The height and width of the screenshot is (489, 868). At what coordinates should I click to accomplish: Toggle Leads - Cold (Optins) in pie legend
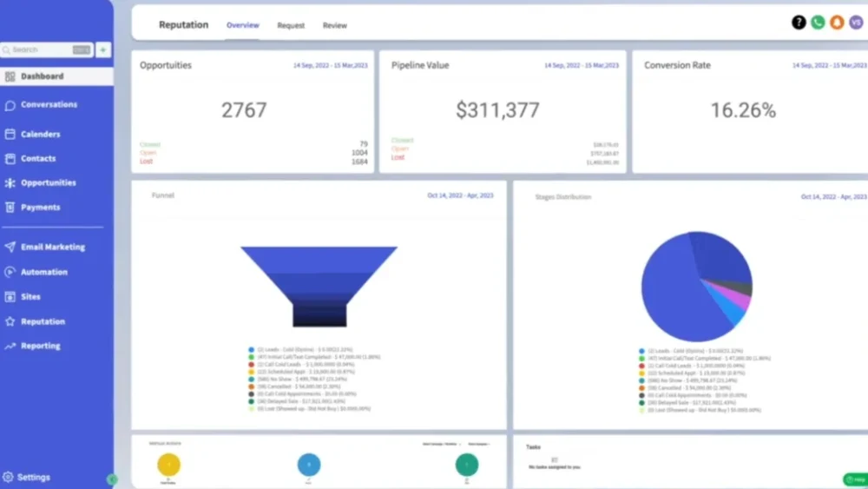691,351
